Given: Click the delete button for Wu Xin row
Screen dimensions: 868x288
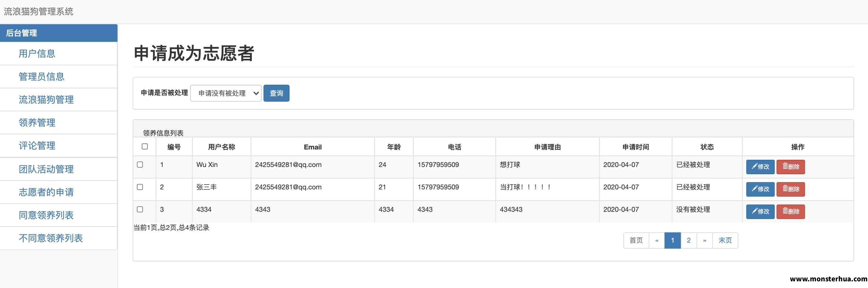Looking at the screenshot, I should pyautogui.click(x=790, y=167).
